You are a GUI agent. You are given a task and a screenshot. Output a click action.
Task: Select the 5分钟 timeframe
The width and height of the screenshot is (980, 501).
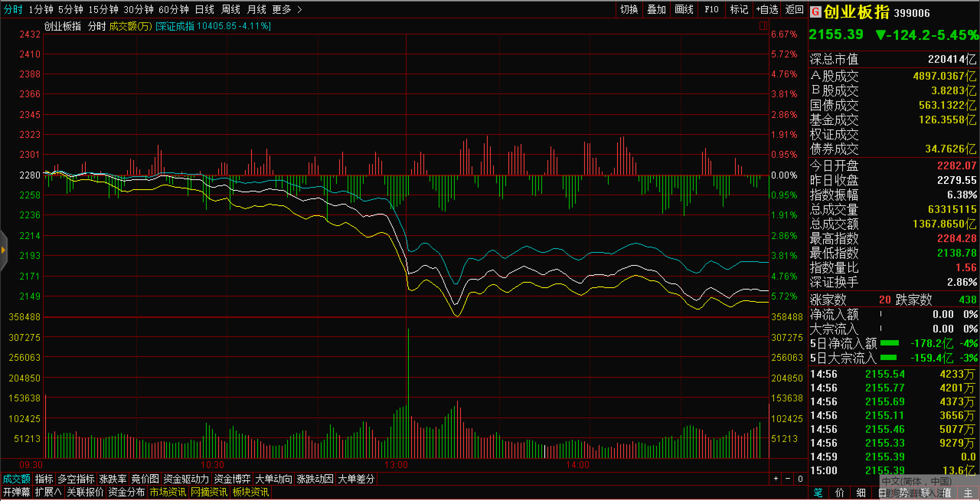(70, 9)
